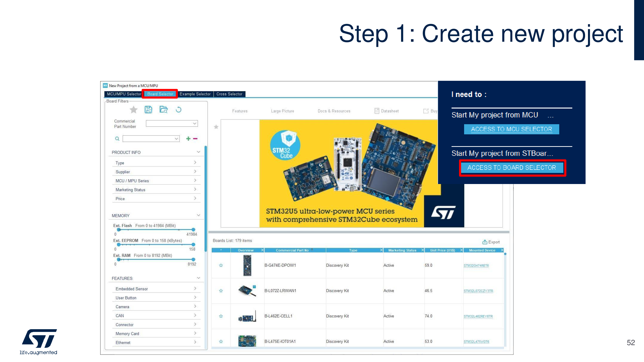Toggle favorite star for B-L462E-CELL1 row

221,316
